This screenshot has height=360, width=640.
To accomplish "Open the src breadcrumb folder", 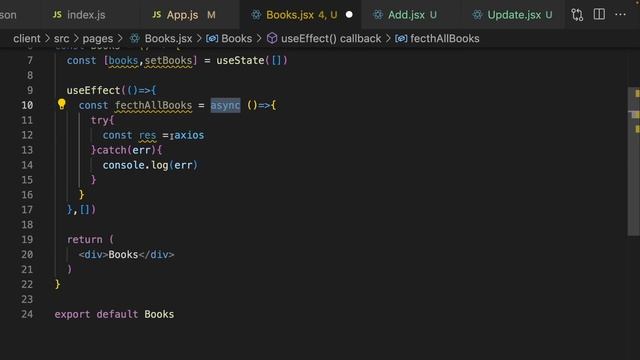I will click(x=61, y=38).
